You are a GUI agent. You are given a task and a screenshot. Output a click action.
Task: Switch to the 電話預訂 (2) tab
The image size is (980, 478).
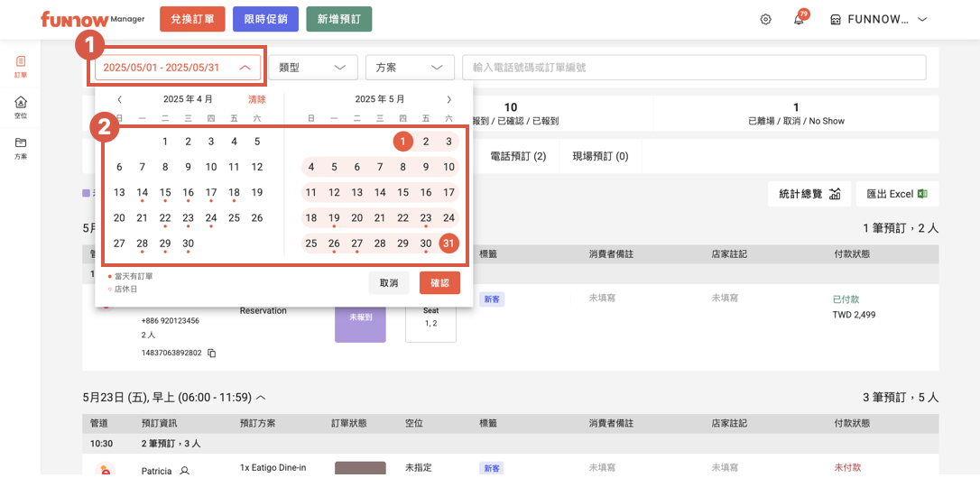[x=518, y=156]
